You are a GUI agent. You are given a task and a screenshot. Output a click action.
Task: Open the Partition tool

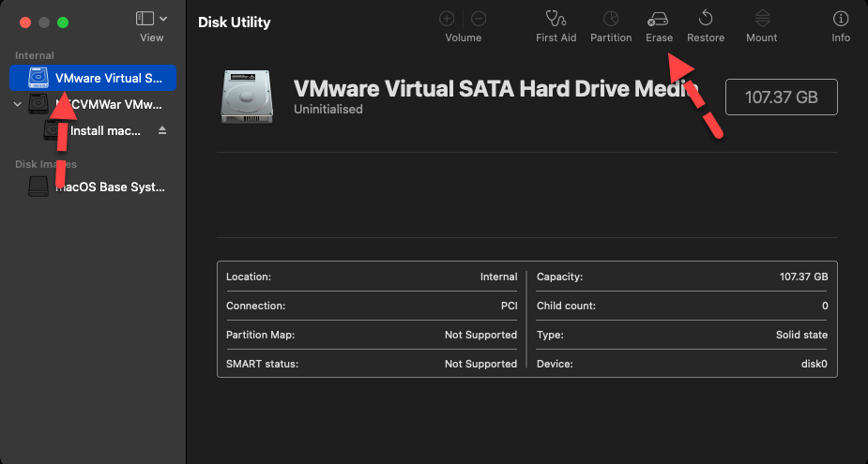[x=610, y=19]
